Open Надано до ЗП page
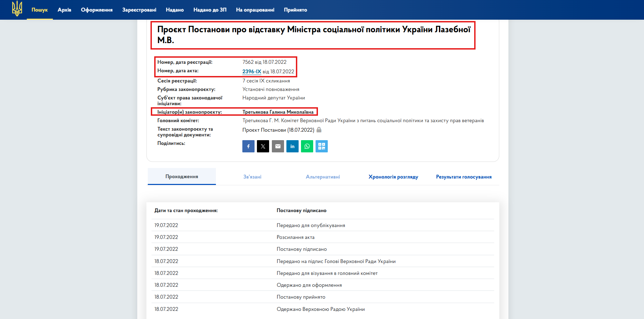644x319 pixels. 210,10
